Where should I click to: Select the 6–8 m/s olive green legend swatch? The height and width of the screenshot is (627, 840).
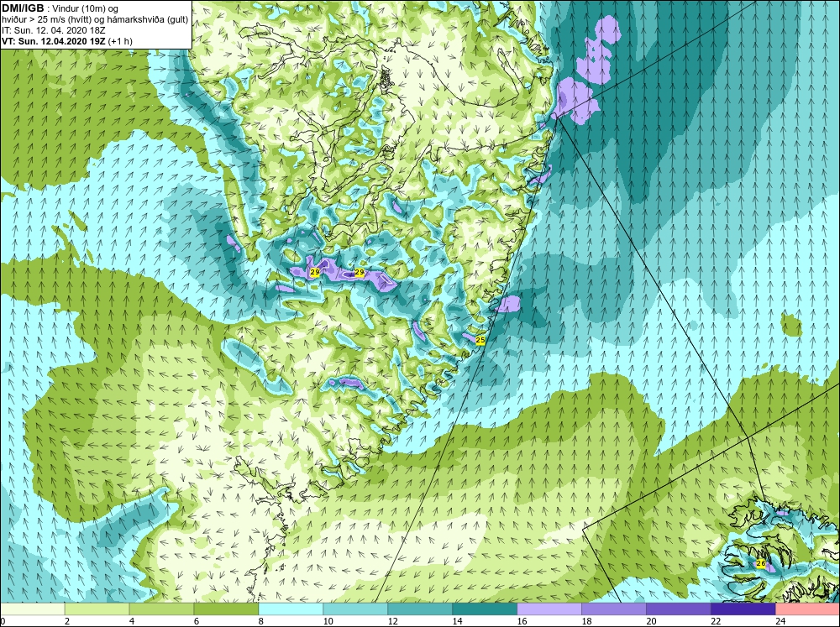226,609
